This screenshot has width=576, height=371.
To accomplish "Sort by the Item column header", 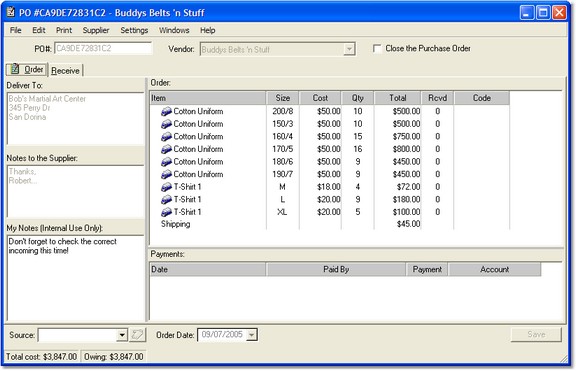I will point(208,98).
